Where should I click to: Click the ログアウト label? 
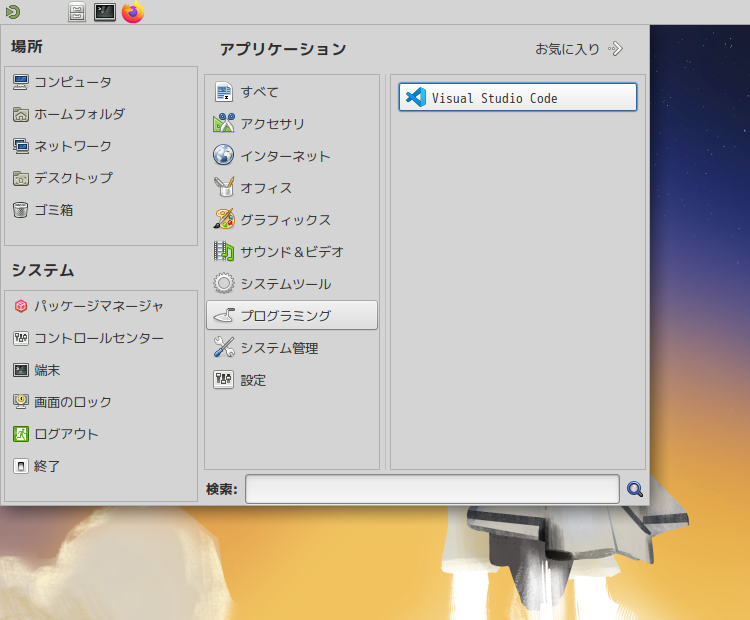point(66,434)
